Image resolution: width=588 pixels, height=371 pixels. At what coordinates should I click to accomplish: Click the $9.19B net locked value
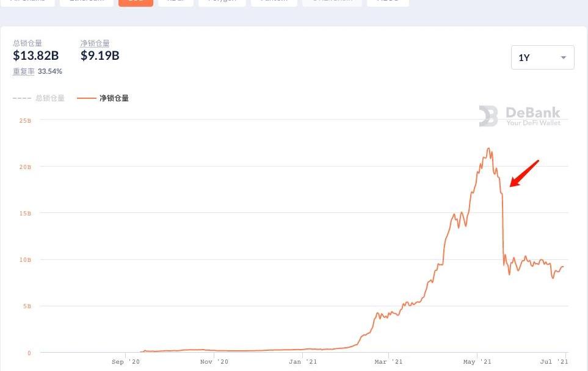(100, 56)
